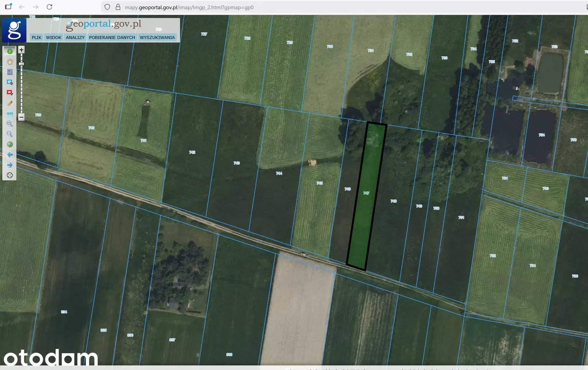Choose the red rectangle selection tool
Screen dimensions: 588x370
click(x=10, y=93)
